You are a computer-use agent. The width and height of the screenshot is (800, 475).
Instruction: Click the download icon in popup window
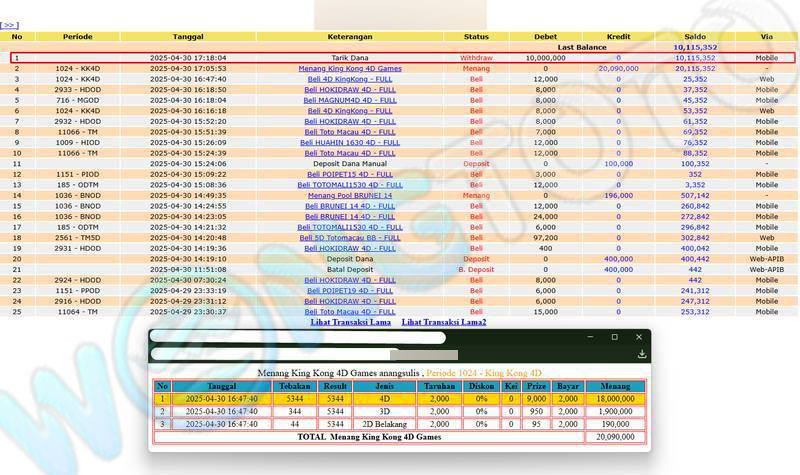click(641, 354)
